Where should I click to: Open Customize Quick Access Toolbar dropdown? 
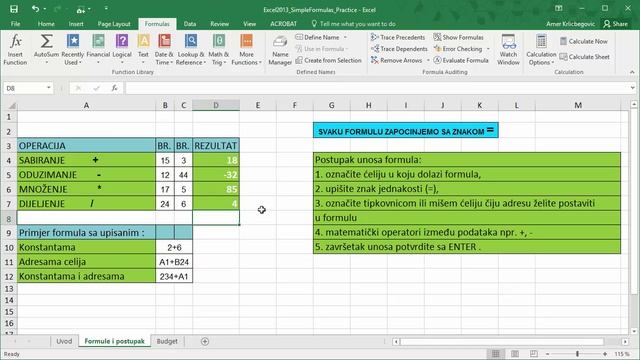click(106, 9)
